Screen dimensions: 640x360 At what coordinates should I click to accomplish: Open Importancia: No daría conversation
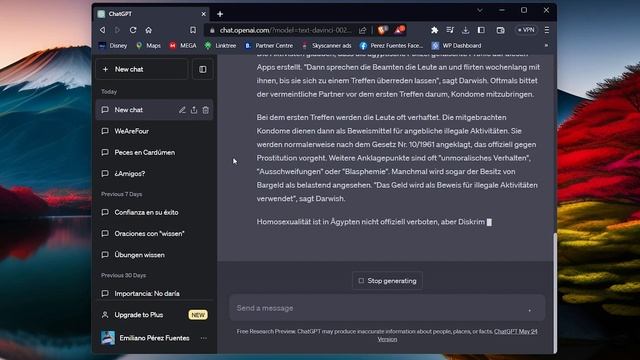pos(154,293)
